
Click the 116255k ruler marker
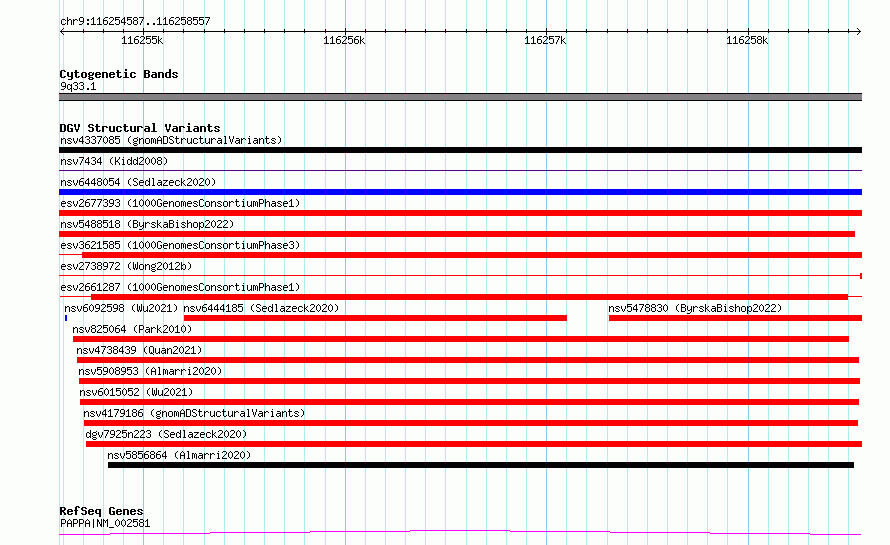(142, 40)
